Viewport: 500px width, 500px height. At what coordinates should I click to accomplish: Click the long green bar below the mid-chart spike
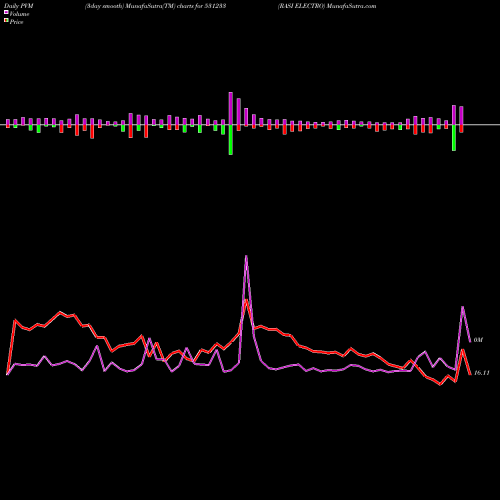pos(231,140)
